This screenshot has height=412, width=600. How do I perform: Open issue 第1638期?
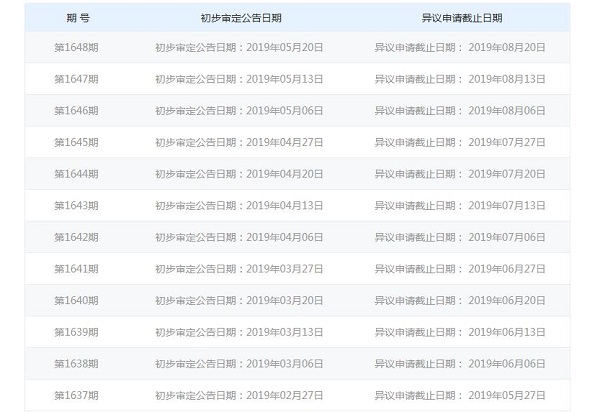76,364
